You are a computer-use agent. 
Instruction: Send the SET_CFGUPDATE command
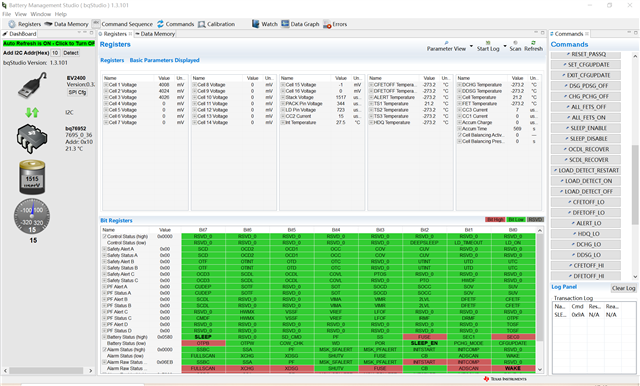pyautogui.click(x=586, y=64)
